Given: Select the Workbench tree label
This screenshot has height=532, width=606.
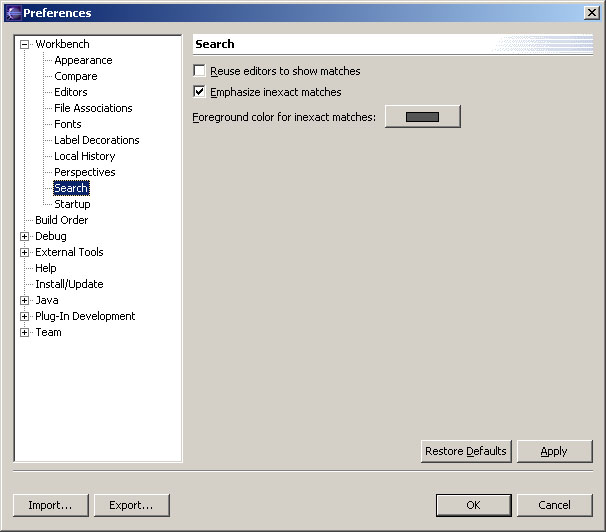Looking at the screenshot, I should (x=62, y=44).
